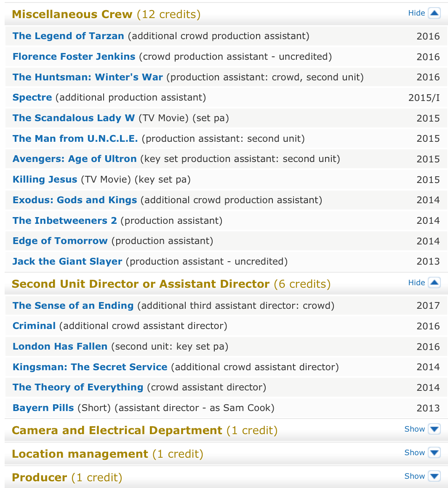The width and height of the screenshot is (448, 488).
Task: Click '(second unit: key set pa)' role text
Action: click(x=170, y=347)
